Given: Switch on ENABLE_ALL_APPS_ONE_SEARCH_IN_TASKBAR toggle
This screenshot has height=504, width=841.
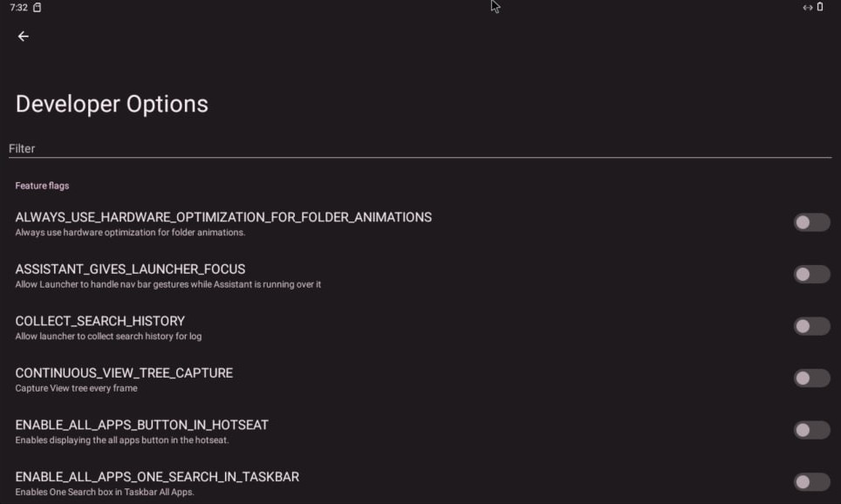Looking at the screenshot, I should [x=811, y=482].
